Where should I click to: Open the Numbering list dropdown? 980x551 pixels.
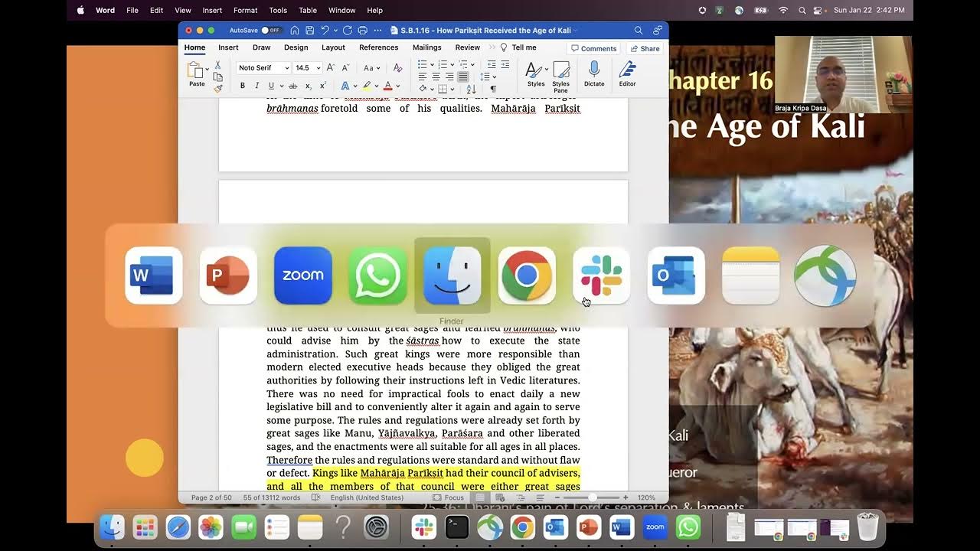(x=454, y=65)
